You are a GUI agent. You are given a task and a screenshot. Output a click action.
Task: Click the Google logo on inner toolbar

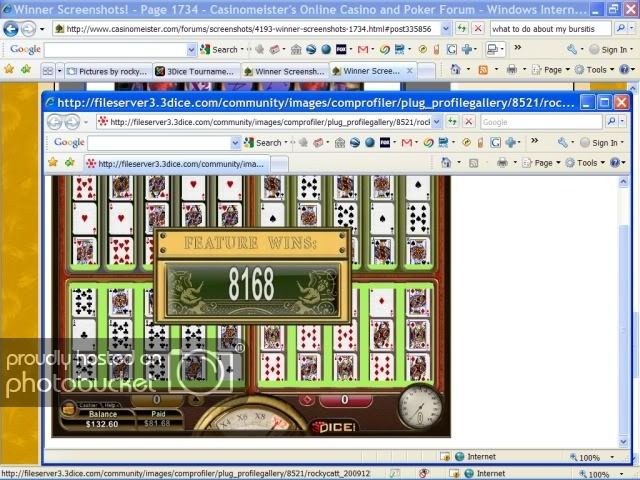pyautogui.click(x=69, y=142)
